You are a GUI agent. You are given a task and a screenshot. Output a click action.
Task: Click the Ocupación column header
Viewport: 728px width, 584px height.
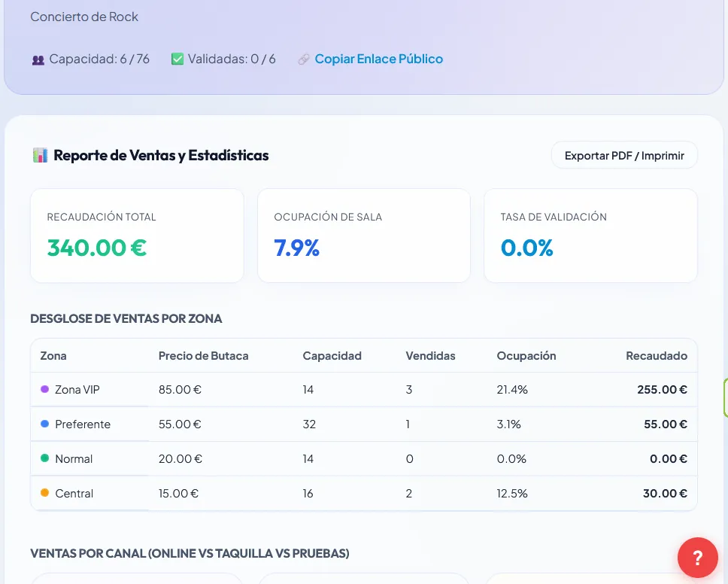tap(526, 356)
